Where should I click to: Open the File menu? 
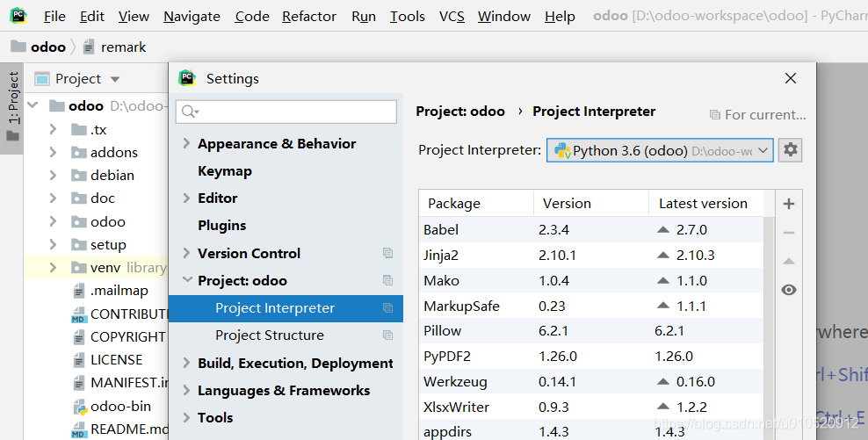tap(54, 17)
